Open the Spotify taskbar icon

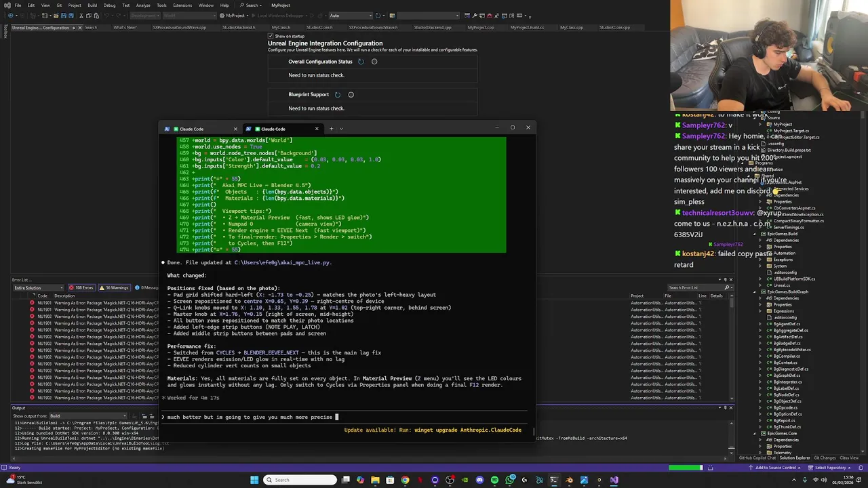[494, 480]
